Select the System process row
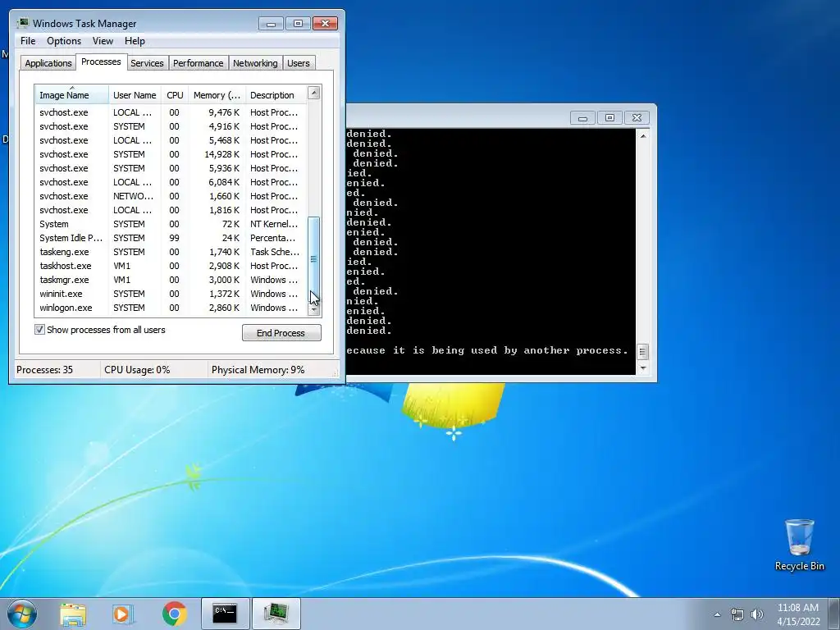Image resolution: width=840 pixels, height=630 pixels. (171, 224)
